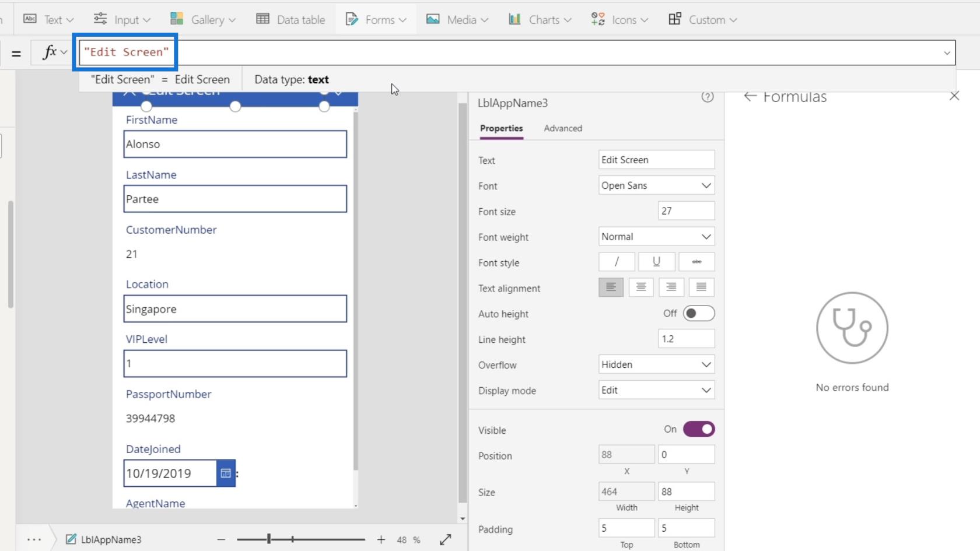
Task: Toggle strikethrough font style
Action: (696, 262)
